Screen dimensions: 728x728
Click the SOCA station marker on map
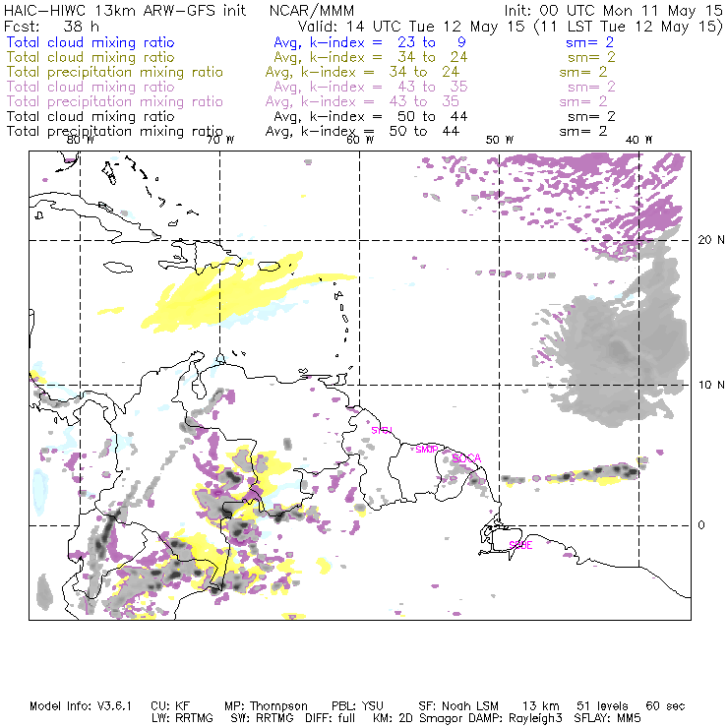pyautogui.click(x=466, y=458)
